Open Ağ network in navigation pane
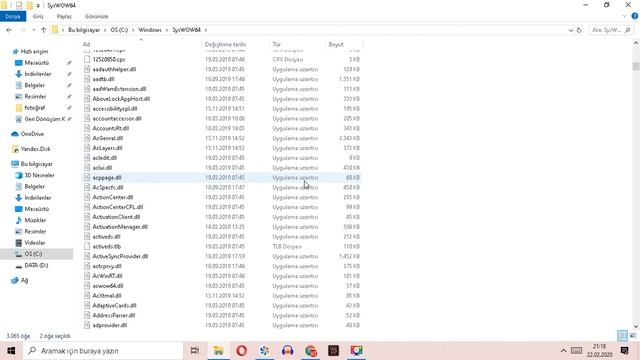The image size is (640, 360). (24, 280)
